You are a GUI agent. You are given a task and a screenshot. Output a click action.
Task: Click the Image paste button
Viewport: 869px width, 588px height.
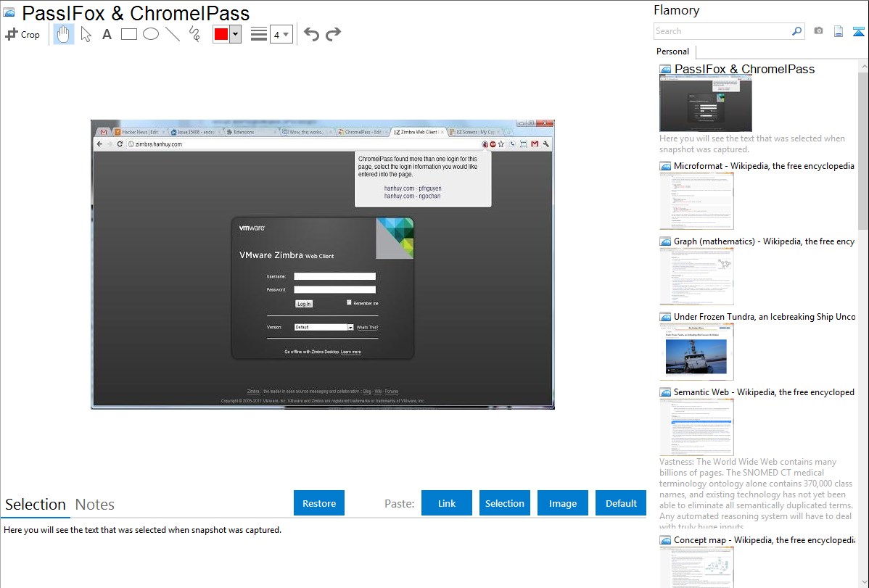pyautogui.click(x=563, y=503)
